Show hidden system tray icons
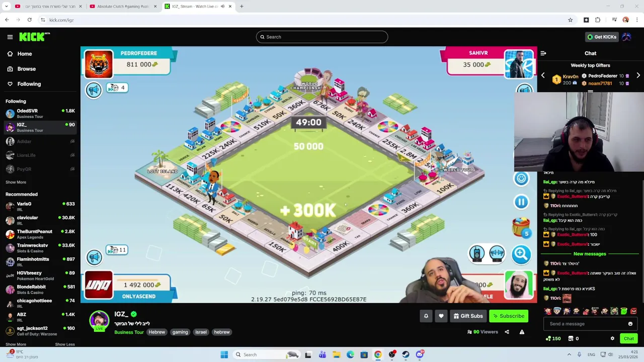The image size is (644, 362). click(x=569, y=354)
